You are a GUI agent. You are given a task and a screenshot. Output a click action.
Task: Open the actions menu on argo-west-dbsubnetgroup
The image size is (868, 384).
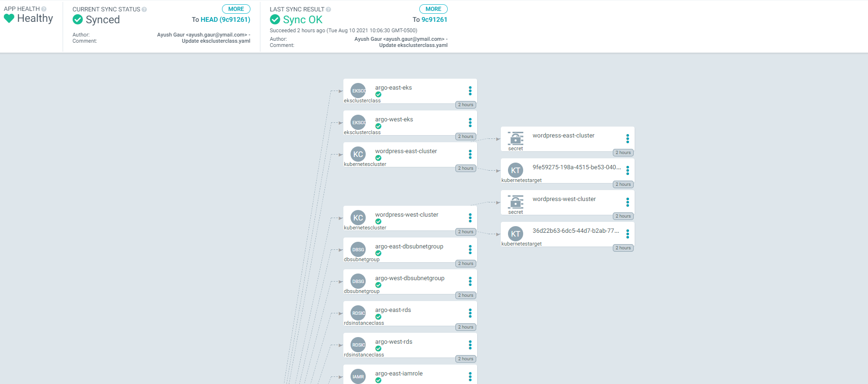pyautogui.click(x=470, y=281)
